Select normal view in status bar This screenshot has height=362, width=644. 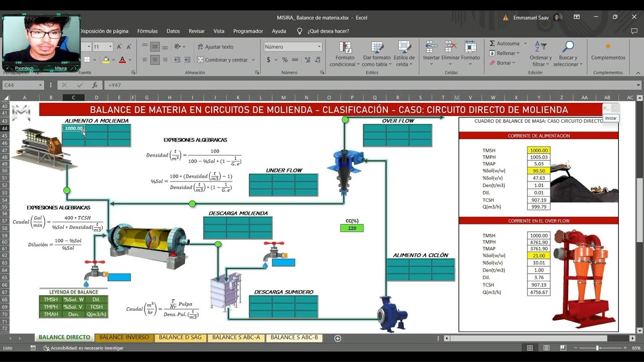tap(530, 348)
